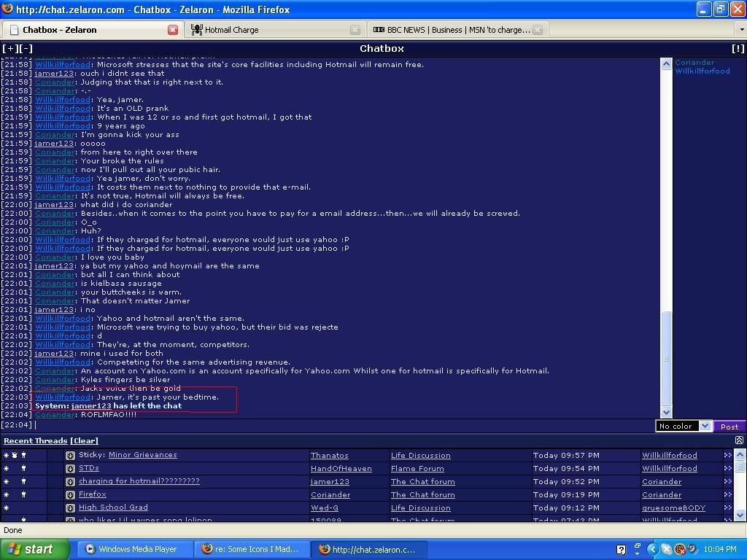
Task: Click thread starter Thanatos
Action: point(329,456)
